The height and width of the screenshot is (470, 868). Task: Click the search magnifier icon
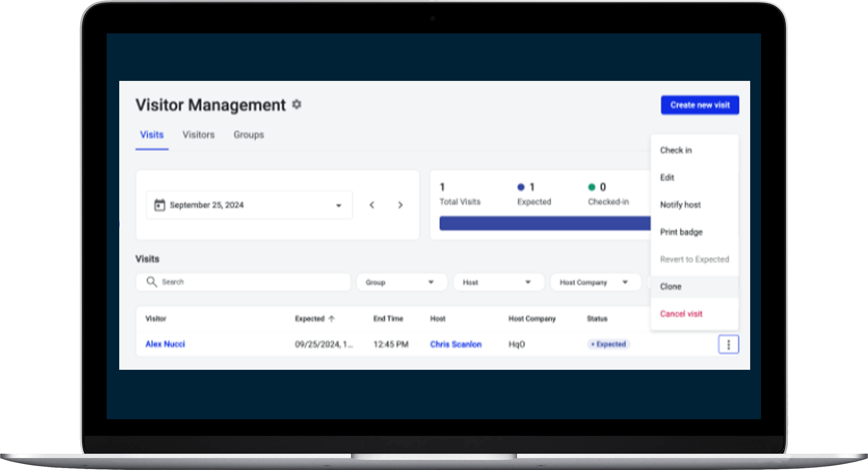click(x=151, y=282)
